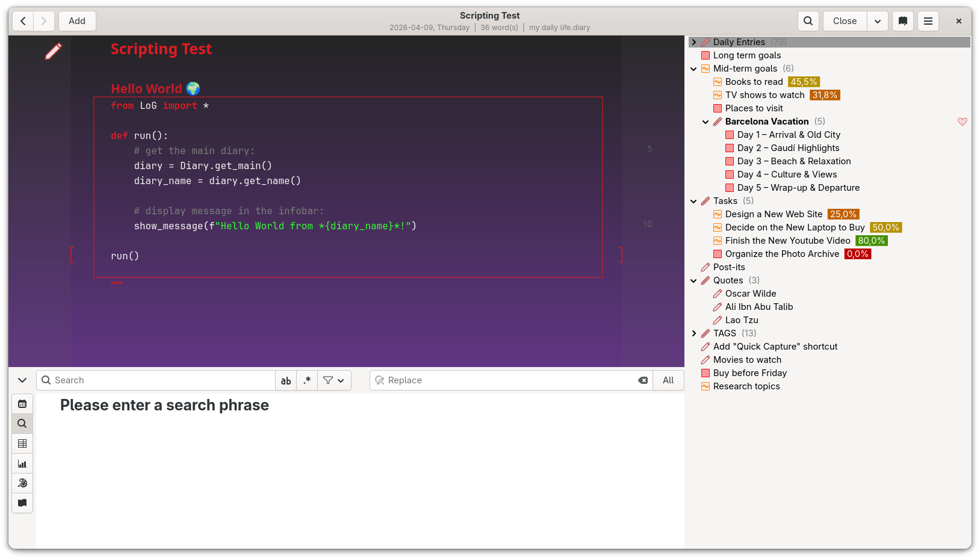This screenshot has height=559, width=980.
Task: Click the Lao Tzu pencil icon
Action: pyautogui.click(x=718, y=320)
